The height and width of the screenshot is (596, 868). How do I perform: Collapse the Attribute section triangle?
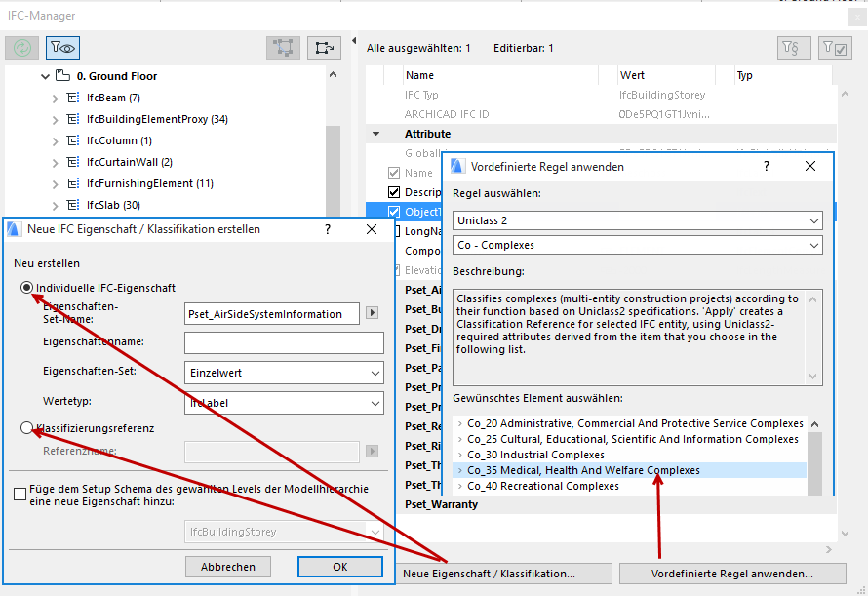pos(376,134)
